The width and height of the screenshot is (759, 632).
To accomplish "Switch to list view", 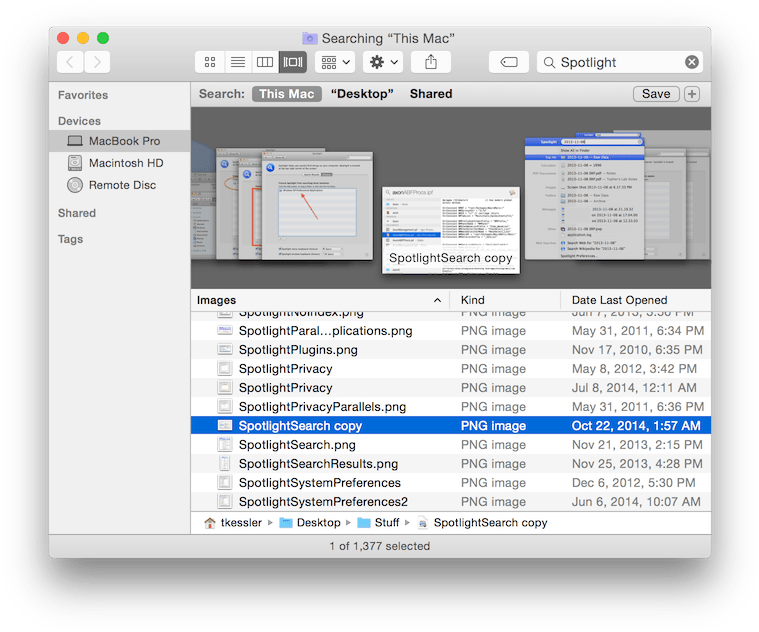I will [237, 62].
